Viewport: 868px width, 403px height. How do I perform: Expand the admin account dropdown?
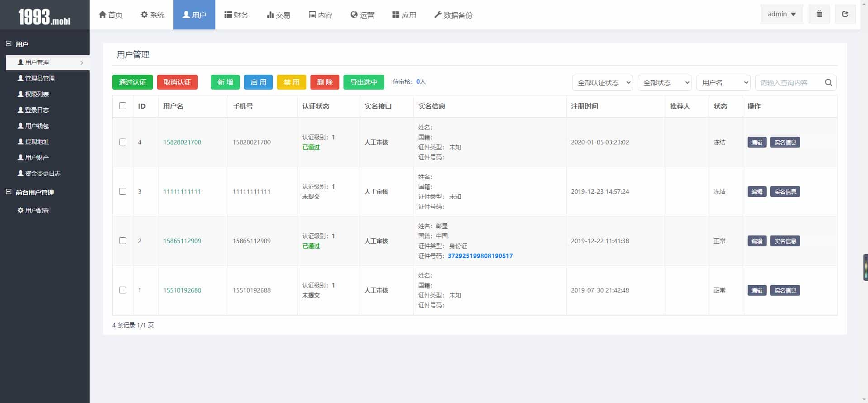pyautogui.click(x=782, y=14)
